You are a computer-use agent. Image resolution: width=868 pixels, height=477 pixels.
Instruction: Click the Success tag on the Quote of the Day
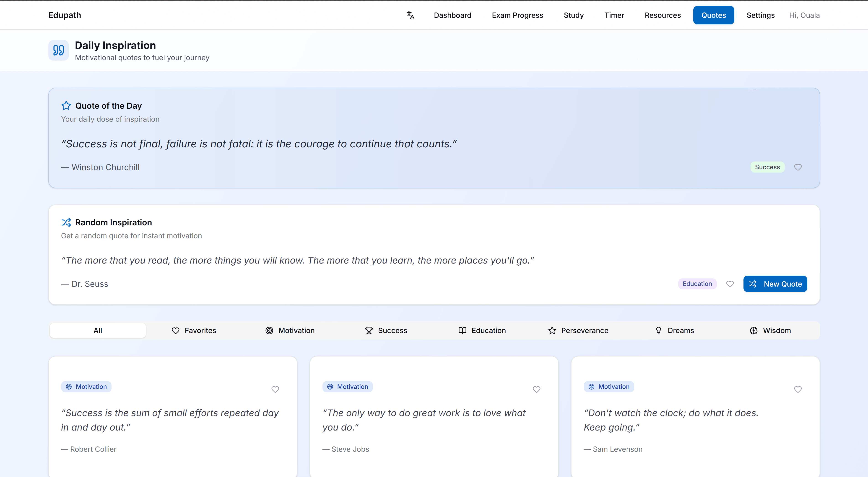(x=767, y=167)
